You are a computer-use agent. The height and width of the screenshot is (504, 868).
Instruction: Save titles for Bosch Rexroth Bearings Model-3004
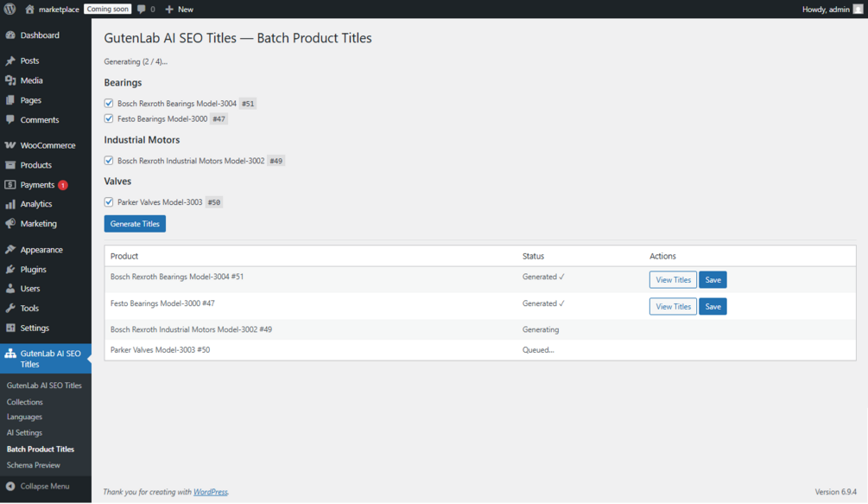coord(713,280)
